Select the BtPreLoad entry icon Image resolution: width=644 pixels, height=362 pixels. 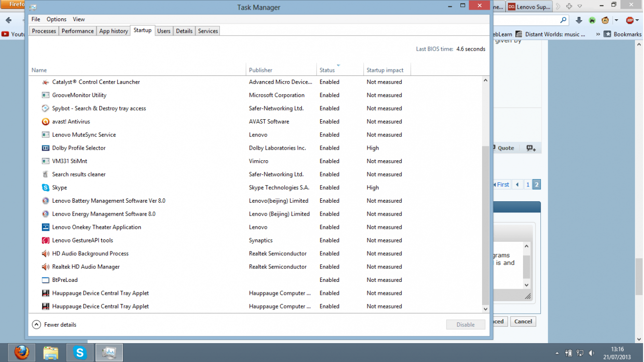(45, 280)
